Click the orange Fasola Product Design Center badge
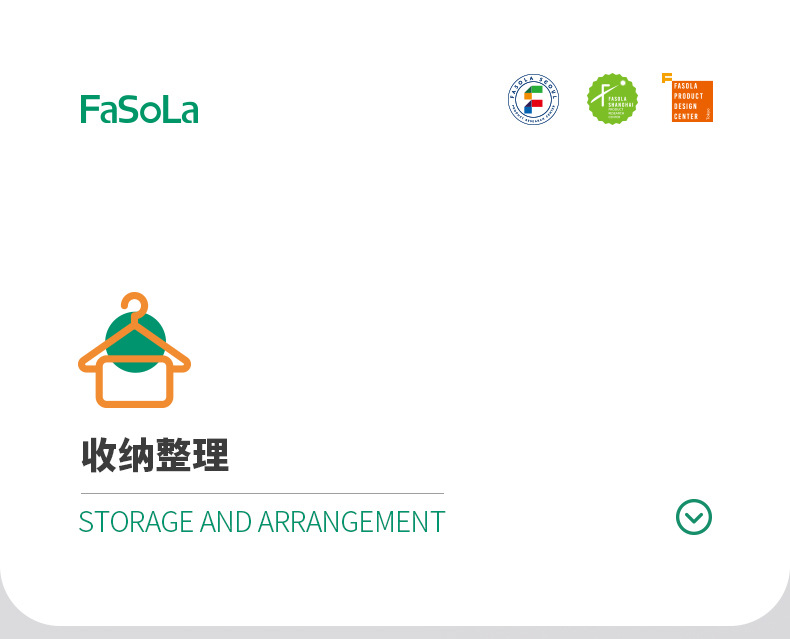The width and height of the screenshot is (790, 639). [692, 101]
